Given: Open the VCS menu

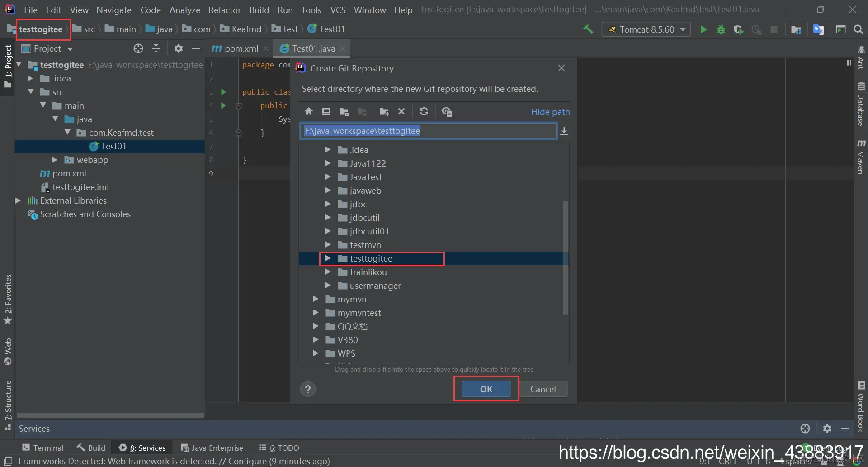Looking at the screenshot, I should pyautogui.click(x=338, y=10).
